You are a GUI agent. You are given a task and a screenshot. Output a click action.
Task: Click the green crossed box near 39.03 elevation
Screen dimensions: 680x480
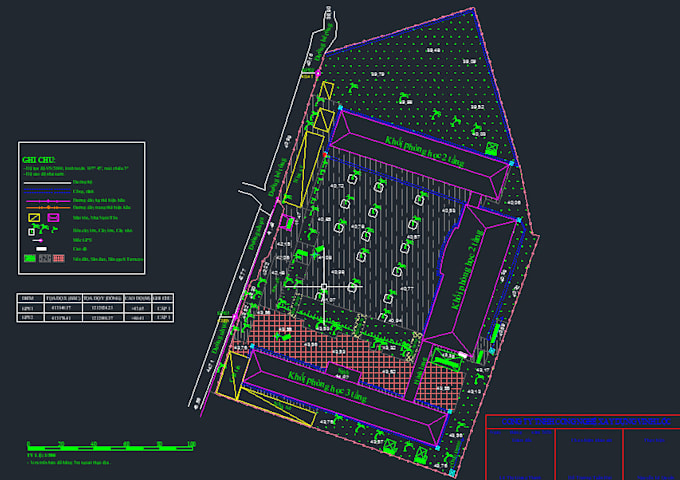[491, 148]
